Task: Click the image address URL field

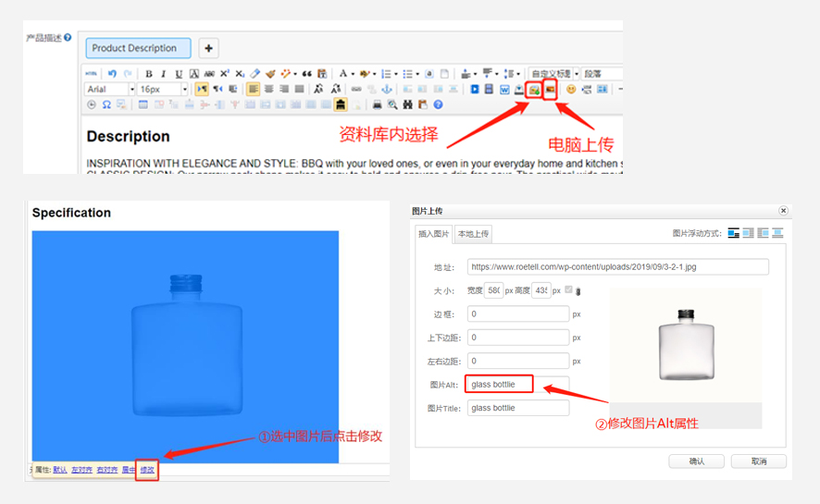Action: [x=618, y=267]
